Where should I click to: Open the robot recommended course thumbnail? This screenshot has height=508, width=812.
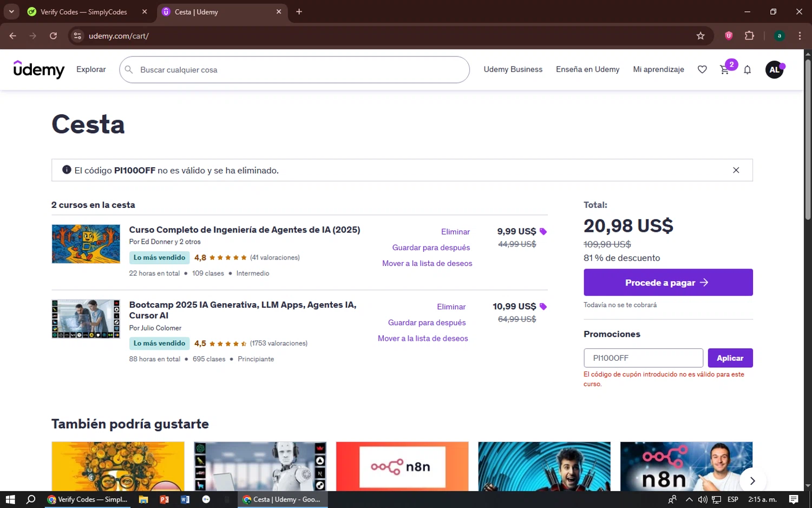click(260, 466)
